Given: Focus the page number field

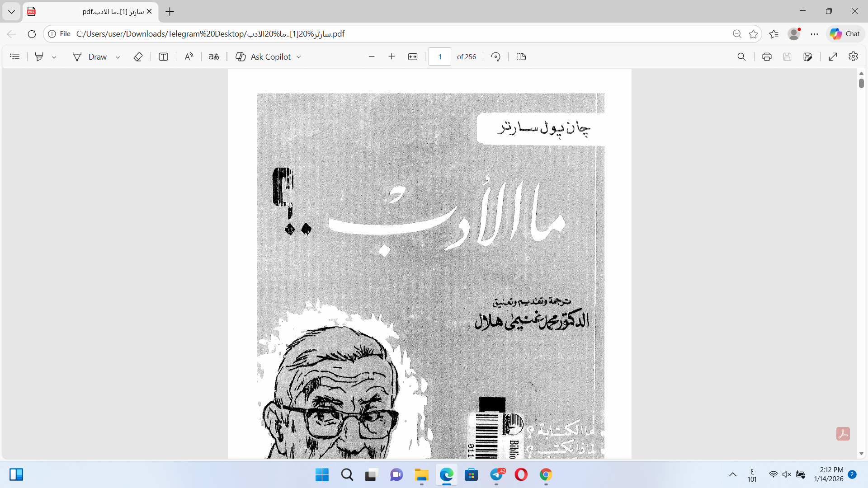Looking at the screenshot, I should pyautogui.click(x=440, y=56).
